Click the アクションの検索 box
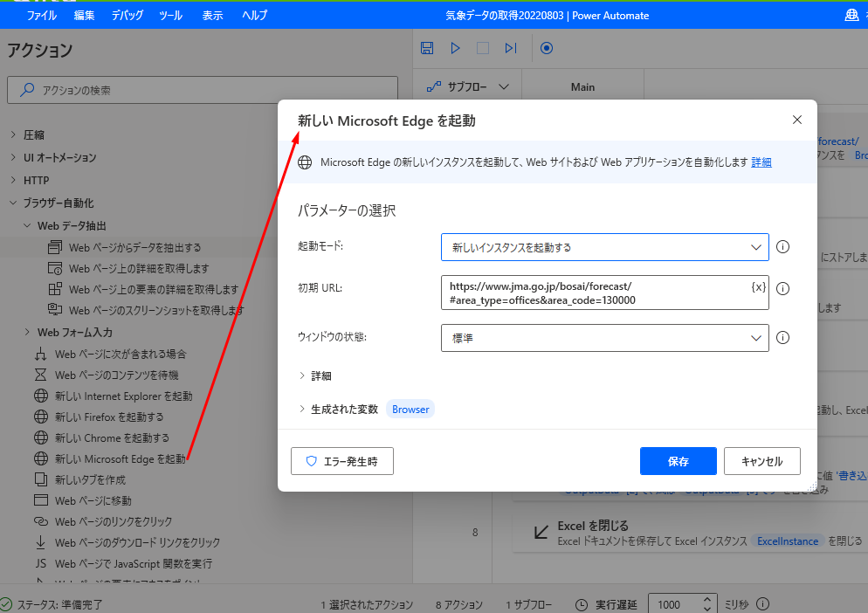Image resolution: width=868 pixels, height=613 pixels. tap(203, 90)
